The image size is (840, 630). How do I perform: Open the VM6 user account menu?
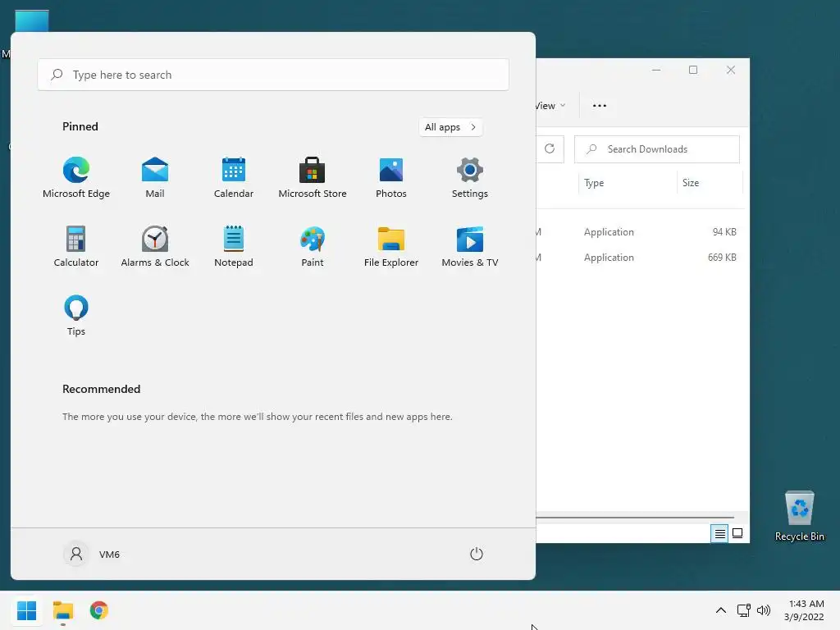pyautogui.click(x=92, y=554)
